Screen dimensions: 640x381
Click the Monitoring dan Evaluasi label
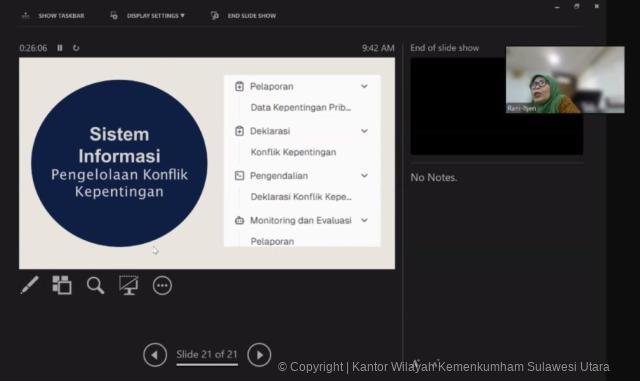(301, 221)
